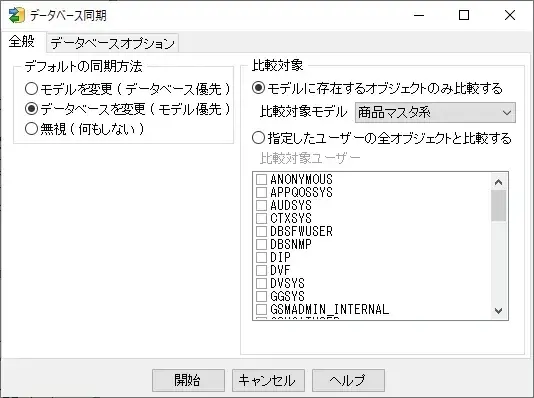Enable the DBSNMP checkbox
Screen dimensions: 534x398
[x=261, y=244]
